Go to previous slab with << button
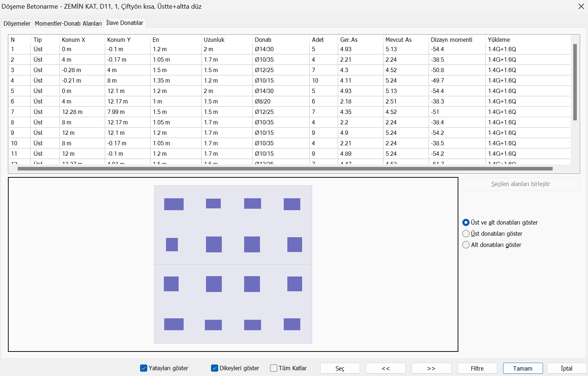Screen dimensions: 588x376 pos(386,368)
